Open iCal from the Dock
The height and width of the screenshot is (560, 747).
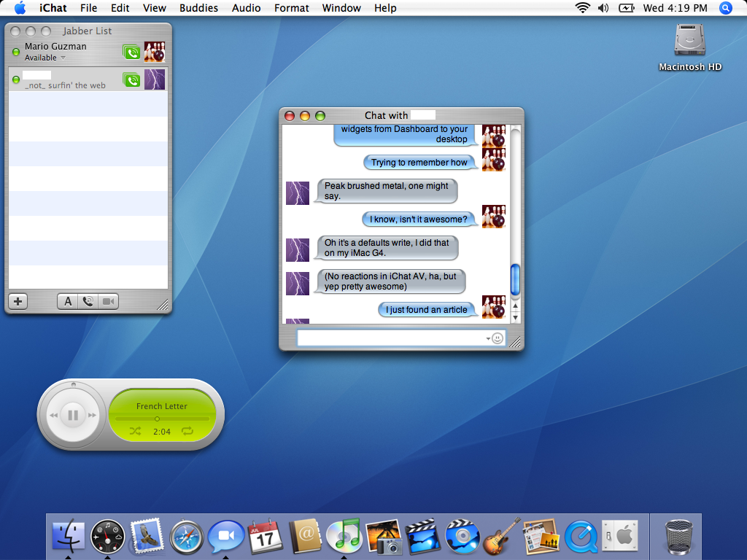[x=266, y=536]
